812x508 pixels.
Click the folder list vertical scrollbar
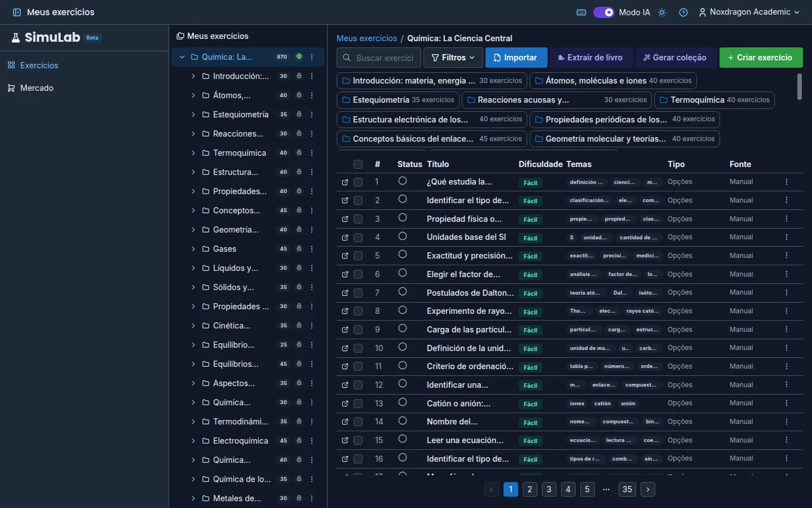coord(800,86)
